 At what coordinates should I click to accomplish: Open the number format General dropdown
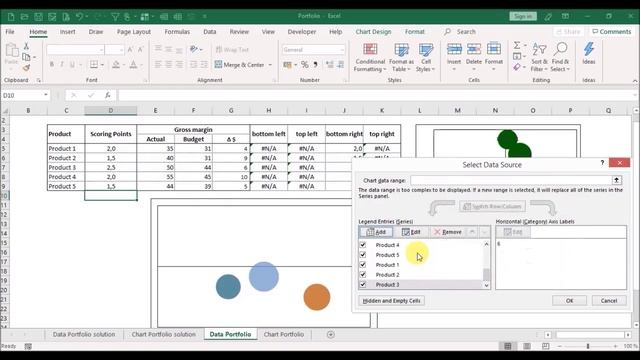pyautogui.click(x=342, y=50)
